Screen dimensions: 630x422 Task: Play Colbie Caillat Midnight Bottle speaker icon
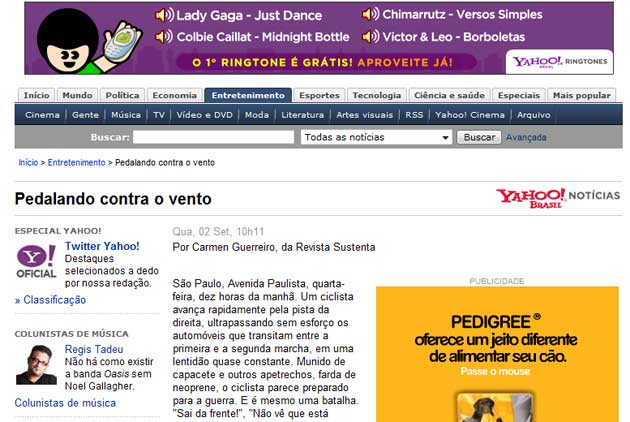[164, 37]
